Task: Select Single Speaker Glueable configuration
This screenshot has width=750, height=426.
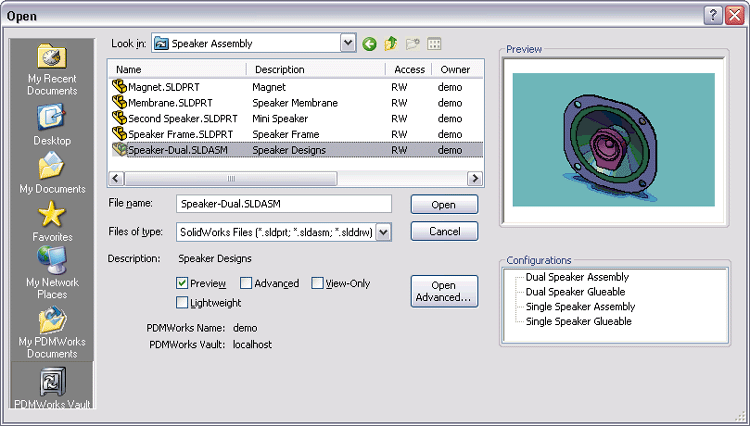Action: click(579, 321)
